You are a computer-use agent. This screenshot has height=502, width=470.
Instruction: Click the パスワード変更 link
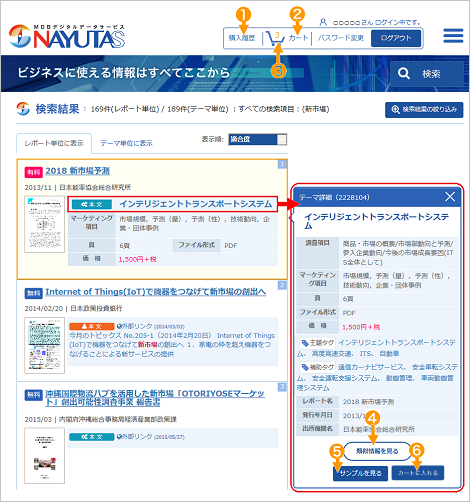coord(340,38)
